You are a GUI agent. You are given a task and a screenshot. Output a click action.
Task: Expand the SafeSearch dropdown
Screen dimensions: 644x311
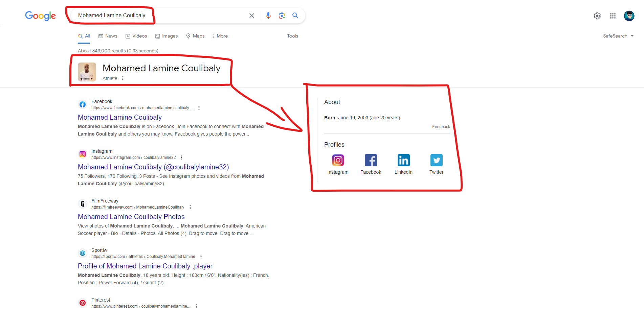pyautogui.click(x=618, y=36)
